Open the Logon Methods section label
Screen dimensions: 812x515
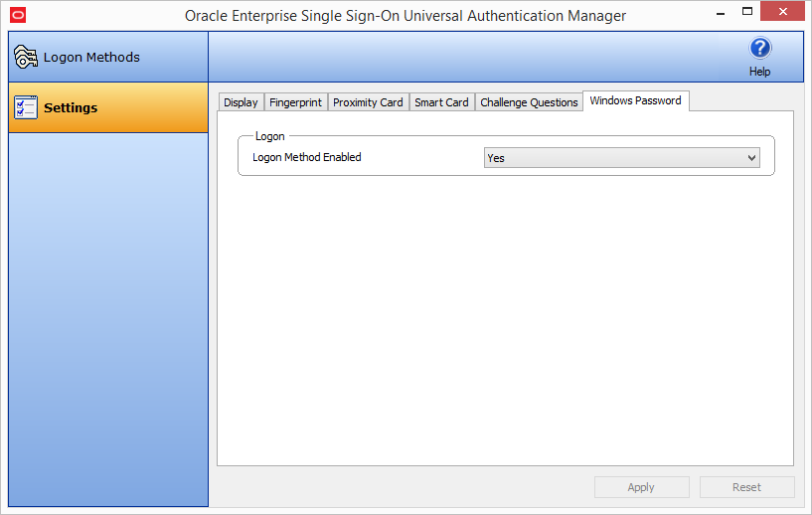pyautogui.click(x=91, y=57)
